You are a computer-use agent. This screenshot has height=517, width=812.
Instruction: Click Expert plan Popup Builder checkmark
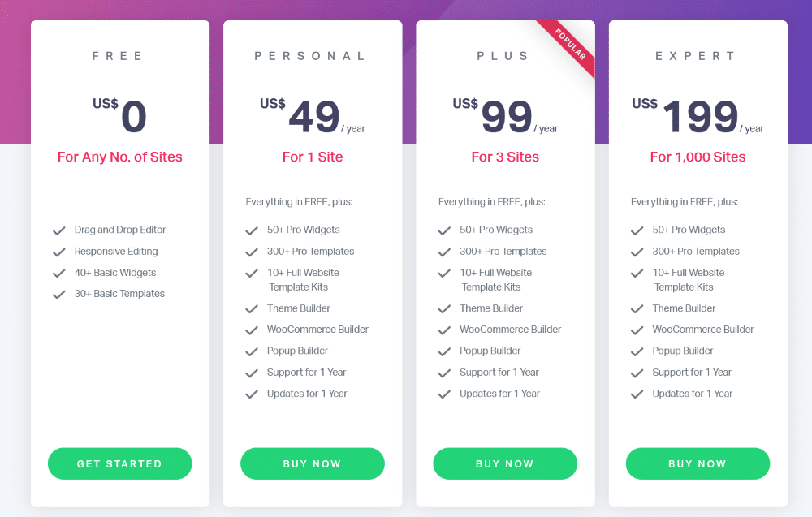637,351
